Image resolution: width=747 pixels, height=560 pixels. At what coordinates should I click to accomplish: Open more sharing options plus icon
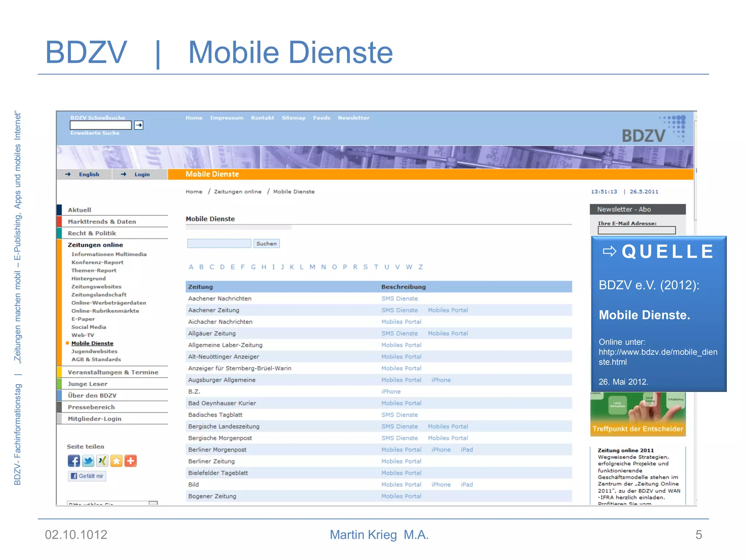point(131,461)
